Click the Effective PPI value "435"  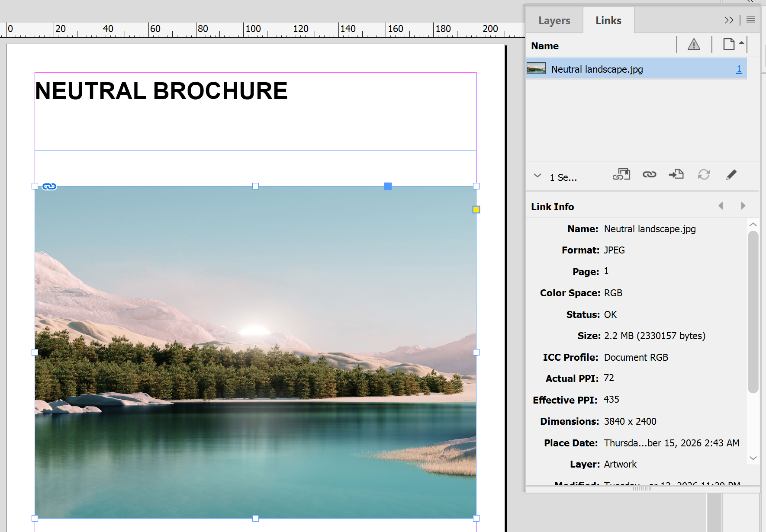(611, 399)
